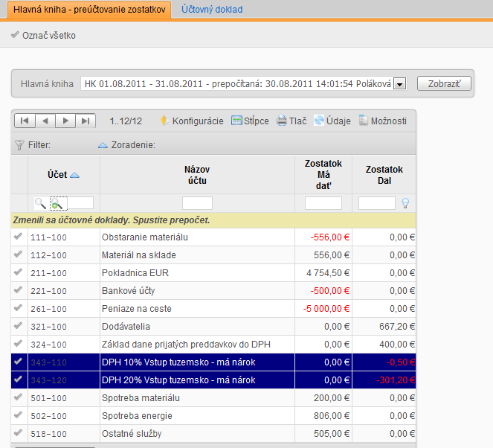
Task: Open Údaje data options
Action: pyautogui.click(x=332, y=121)
